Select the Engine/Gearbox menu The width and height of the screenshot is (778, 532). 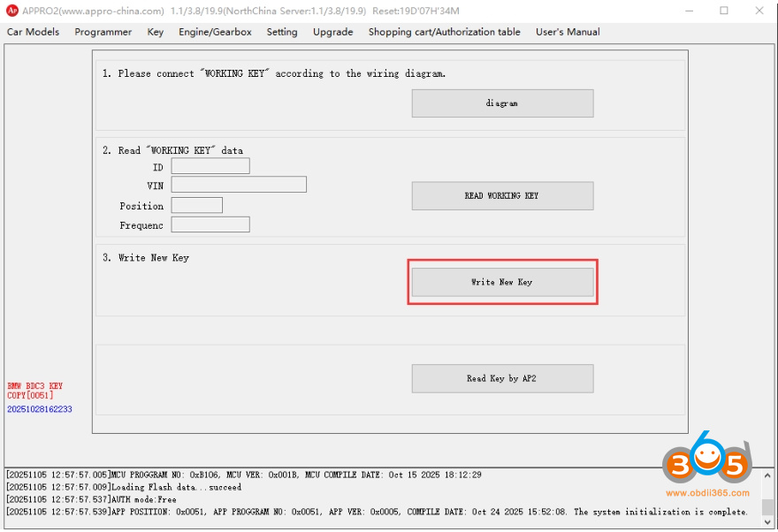(x=215, y=32)
